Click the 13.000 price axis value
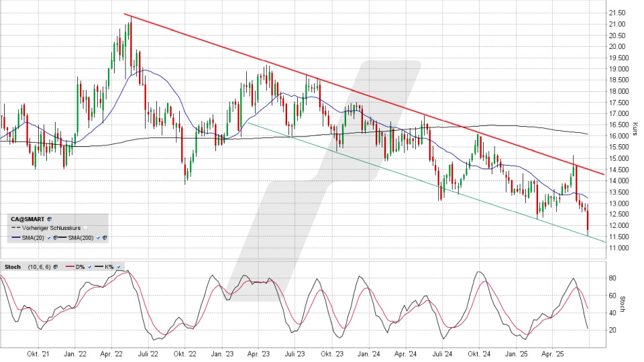Image resolution: width=644 pixels, height=362 pixels. 619,203
